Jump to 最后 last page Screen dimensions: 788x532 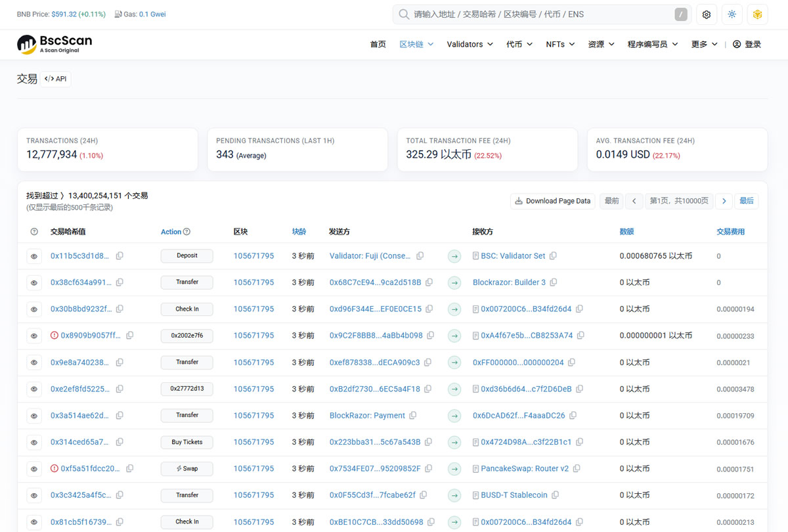click(747, 201)
